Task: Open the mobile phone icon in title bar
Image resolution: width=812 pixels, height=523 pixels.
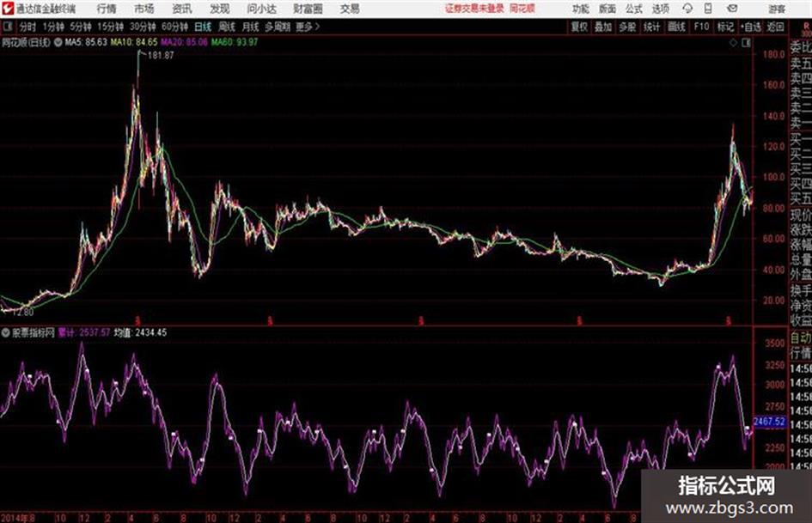Action: pyautogui.click(x=708, y=9)
